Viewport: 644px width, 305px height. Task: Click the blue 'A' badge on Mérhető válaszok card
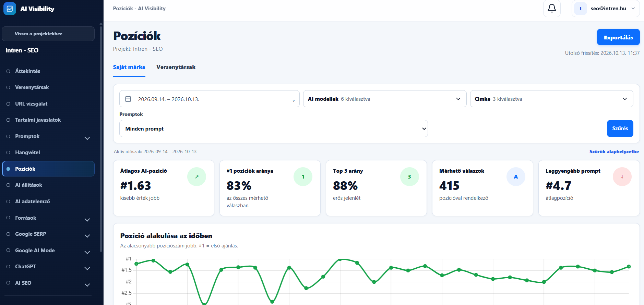pos(516,177)
